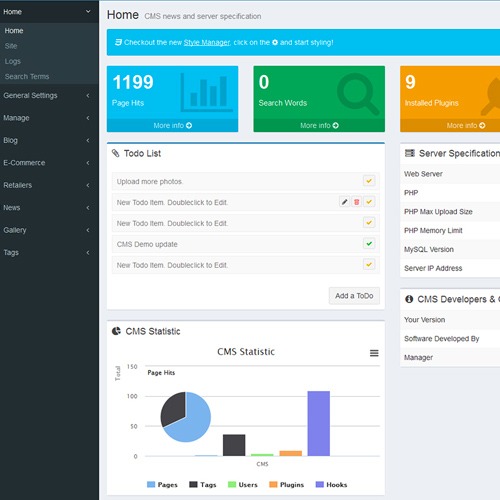Click the bar chart icon in Page Hits card
This screenshot has height=500, width=500.
click(x=207, y=93)
